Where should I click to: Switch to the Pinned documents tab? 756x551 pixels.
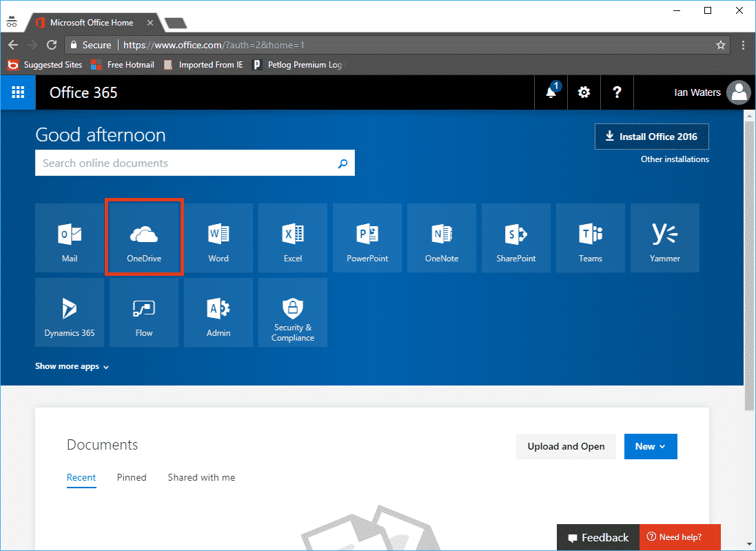click(x=132, y=477)
